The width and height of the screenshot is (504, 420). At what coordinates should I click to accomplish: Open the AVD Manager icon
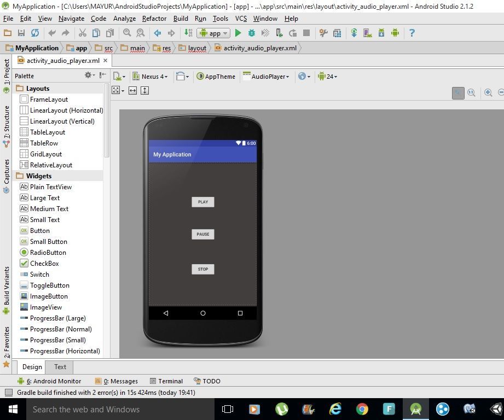click(368, 33)
